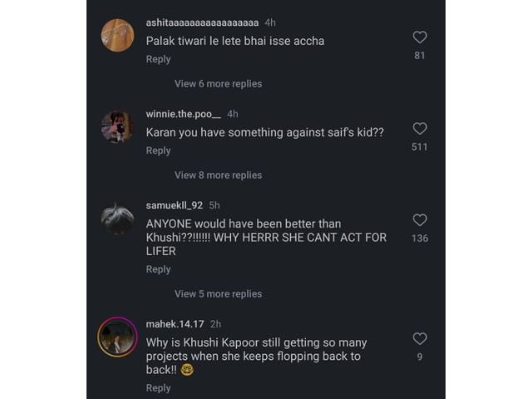Open winnie.the.poo__ profile picture
Screen dimensions: 532x399
click(x=117, y=127)
